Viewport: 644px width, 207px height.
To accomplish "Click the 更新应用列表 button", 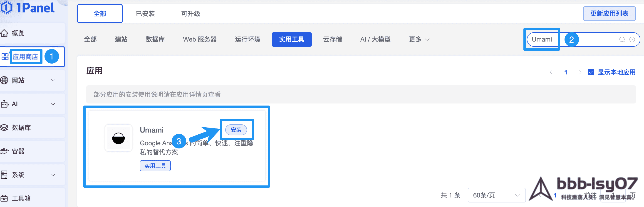I will coord(609,13).
